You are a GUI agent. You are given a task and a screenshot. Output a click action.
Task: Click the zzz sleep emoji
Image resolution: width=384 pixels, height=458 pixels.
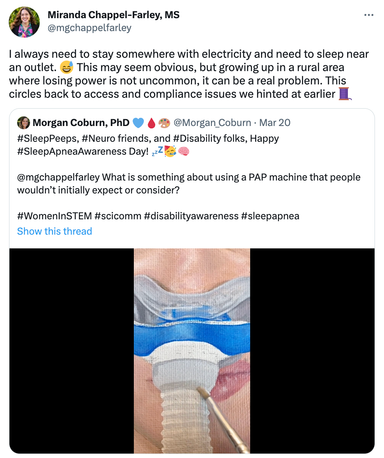coord(157,152)
